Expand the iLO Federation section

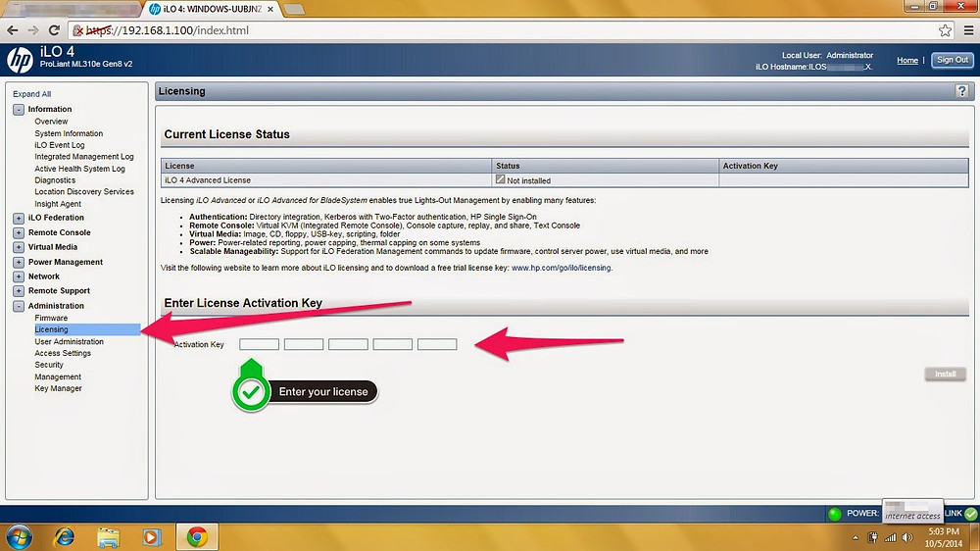click(x=19, y=219)
